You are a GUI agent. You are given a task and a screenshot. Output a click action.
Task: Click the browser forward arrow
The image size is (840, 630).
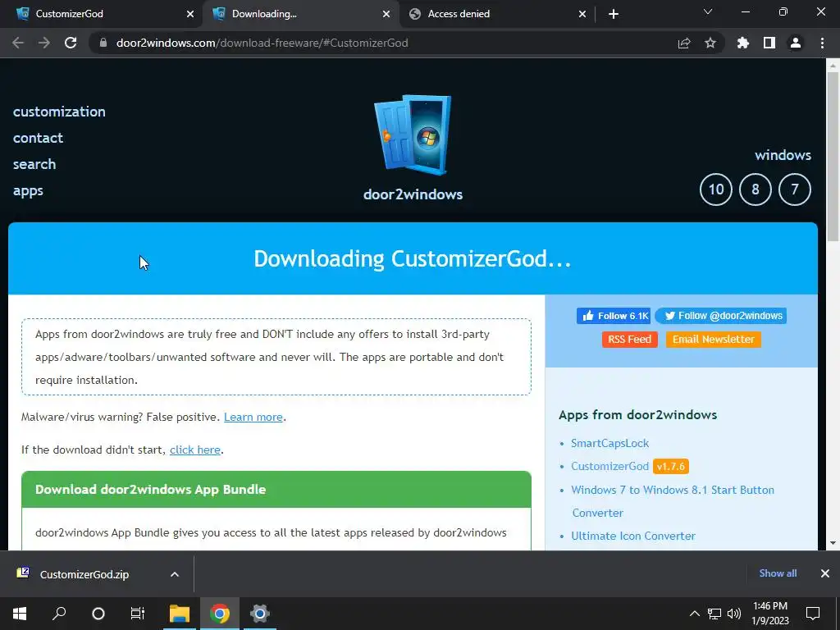pos(44,43)
